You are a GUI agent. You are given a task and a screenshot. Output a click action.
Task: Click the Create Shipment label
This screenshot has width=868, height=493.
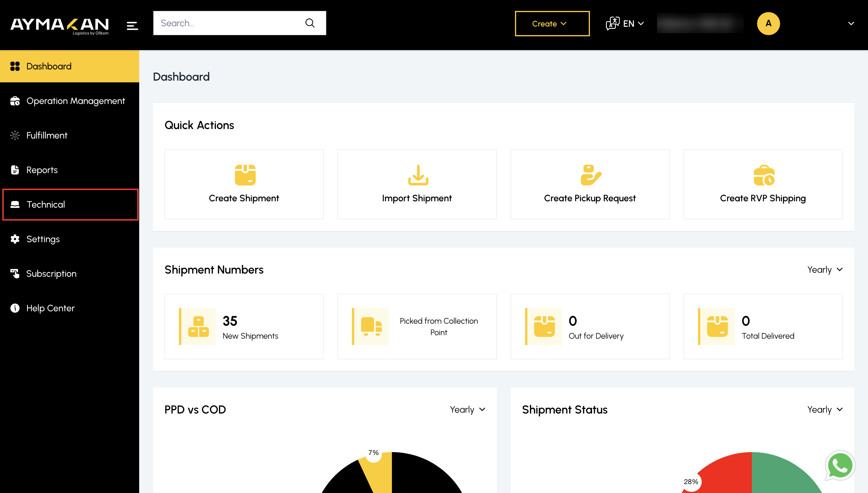pyautogui.click(x=244, y=198)
